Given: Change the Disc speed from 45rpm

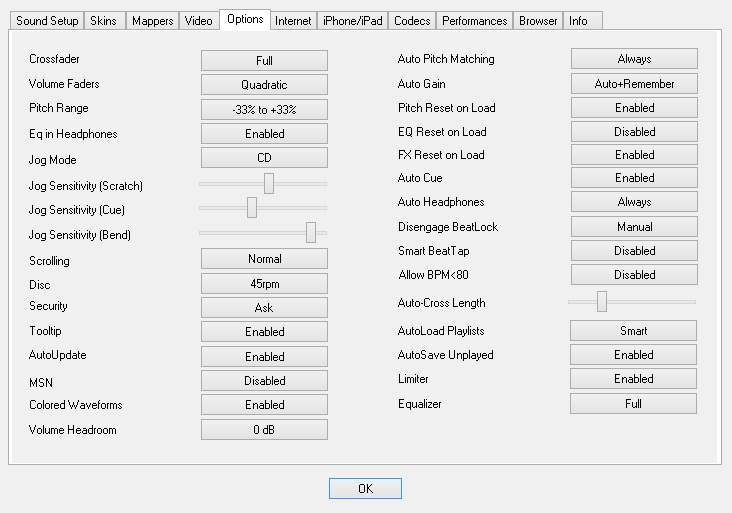Looking at the screenshot, I should pos(264,284).
